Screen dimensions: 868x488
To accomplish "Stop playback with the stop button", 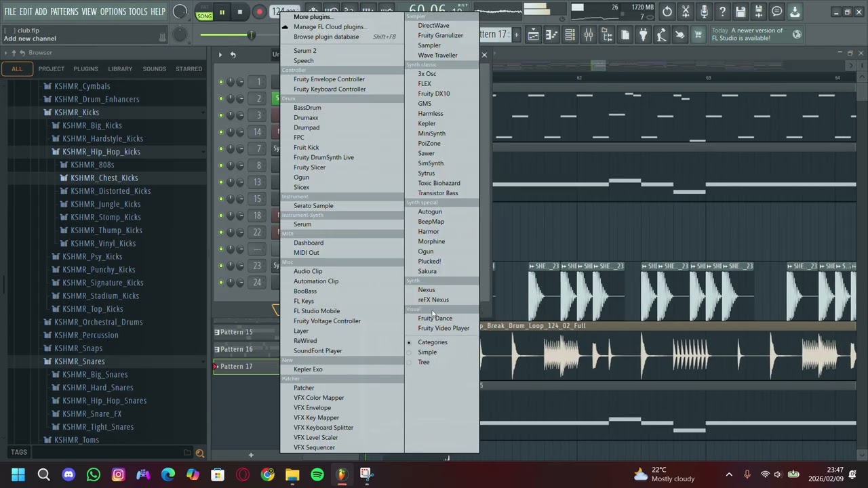I will click(240, 12).
